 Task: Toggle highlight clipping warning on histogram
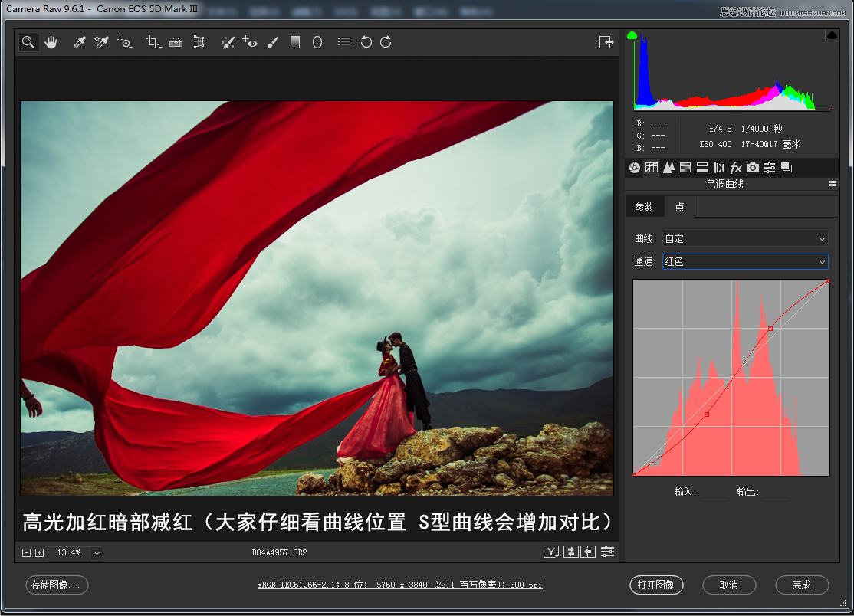tap(832, 35)
